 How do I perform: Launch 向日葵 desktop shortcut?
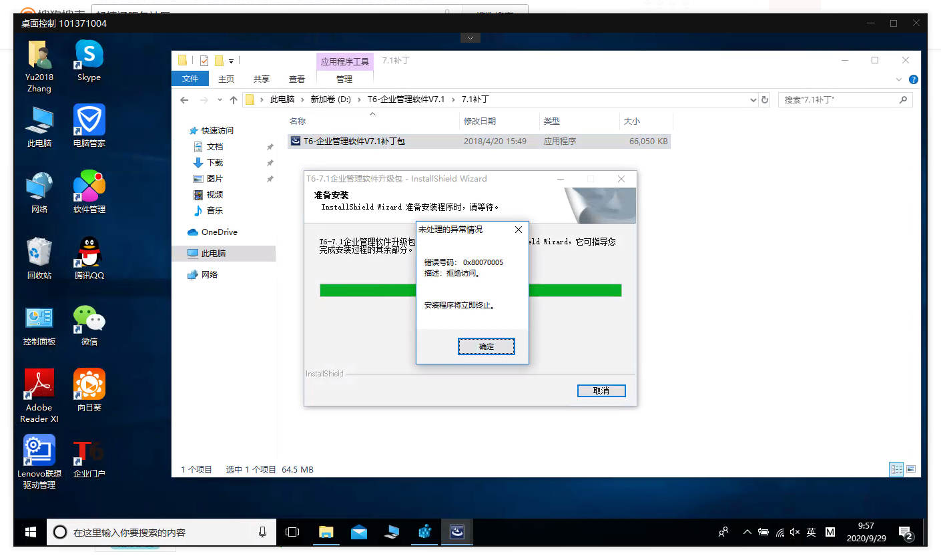click(x=89, y=390)
